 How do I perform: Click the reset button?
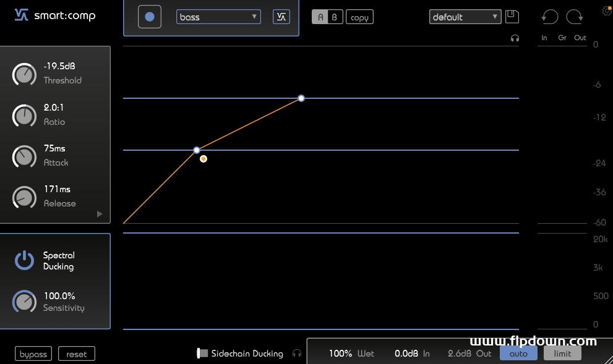click(x=77, y=354)
